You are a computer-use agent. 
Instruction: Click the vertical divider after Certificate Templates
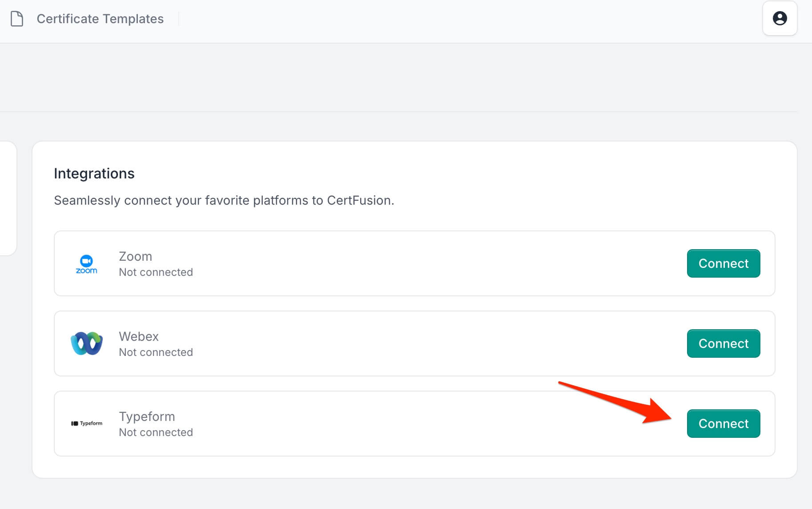pyautogui.click(x=178, y=19)
